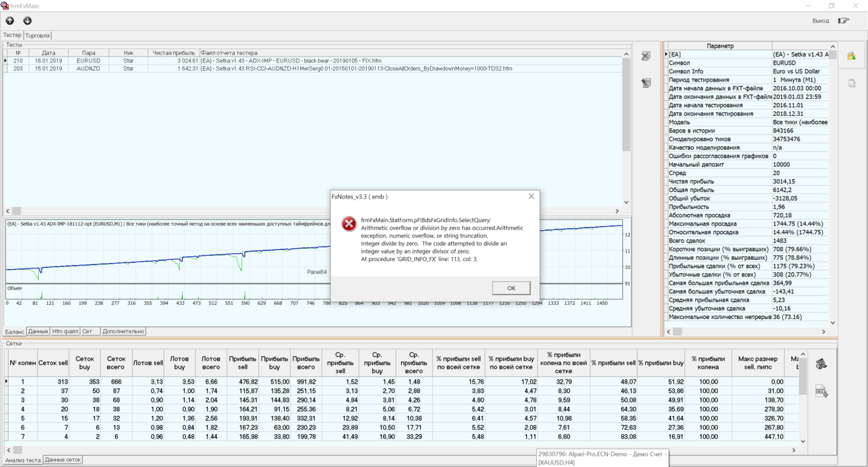Select the Модель parameter row
Image resolution: width=868 pixels, height=467 pixels.
pyautogui.click(x=747, y=122)
